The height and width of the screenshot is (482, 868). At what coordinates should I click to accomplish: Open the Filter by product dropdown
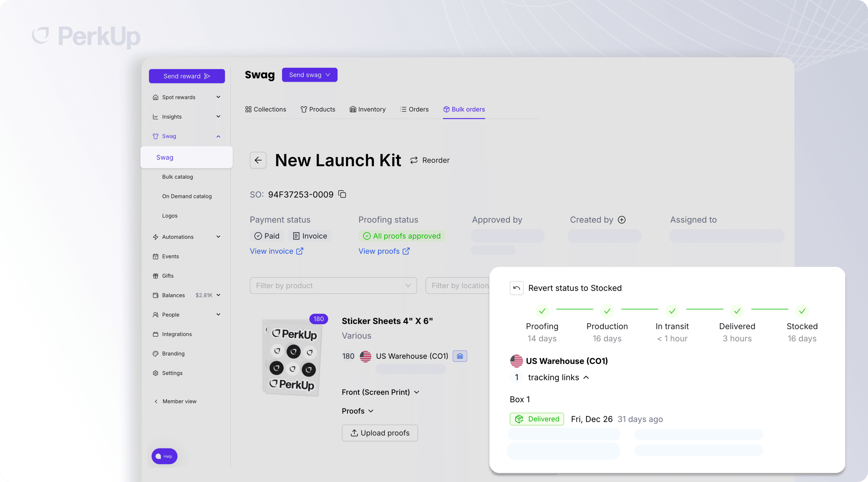(x=333, y=286)
